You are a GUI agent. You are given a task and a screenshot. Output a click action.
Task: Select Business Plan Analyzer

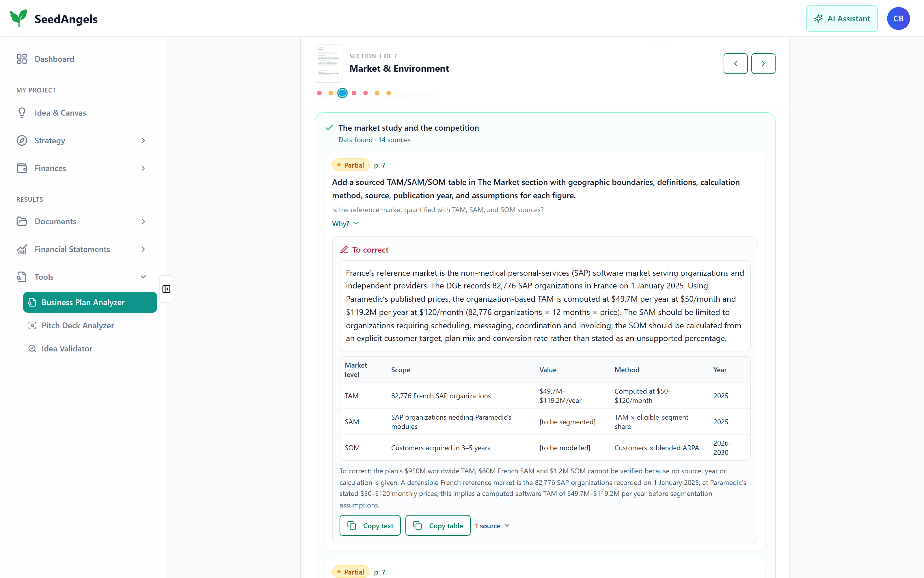pos(90,302)
